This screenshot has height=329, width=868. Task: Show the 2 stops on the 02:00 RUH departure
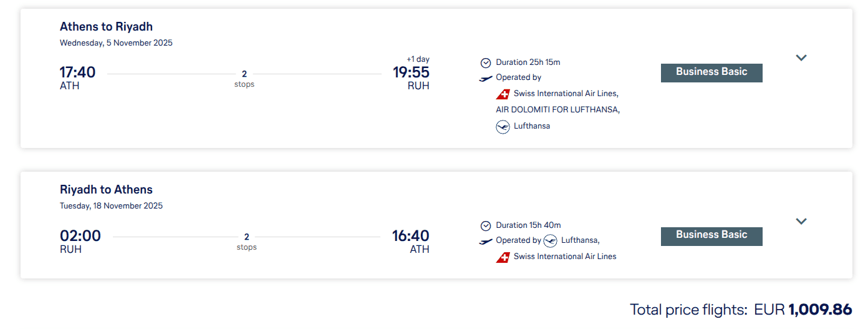click(246, 242)
